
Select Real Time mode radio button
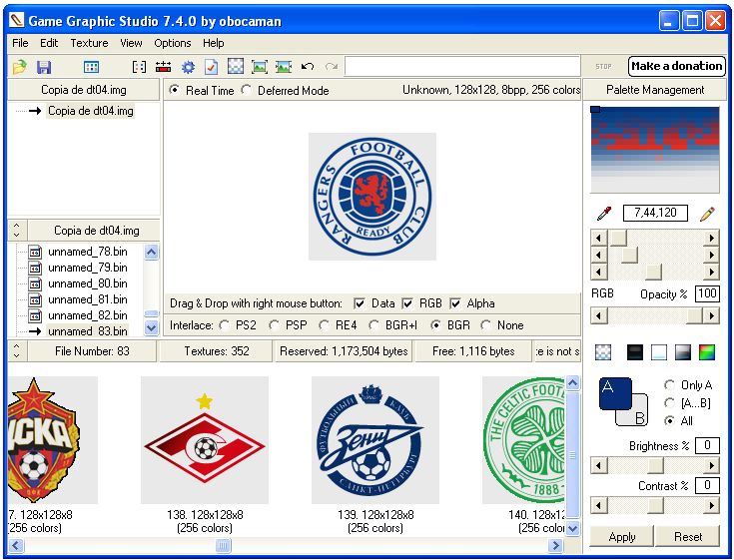[x=174, y=90]
